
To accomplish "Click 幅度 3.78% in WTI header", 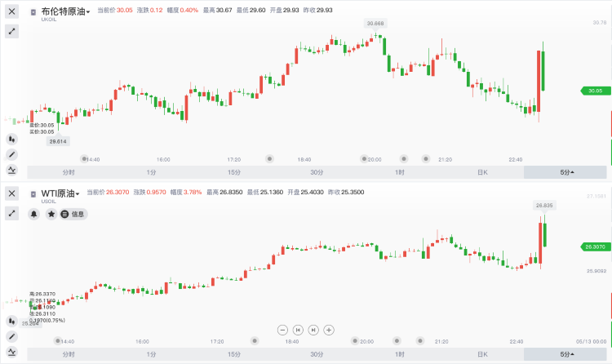I will pyautogui.click(x=186, y=192).
